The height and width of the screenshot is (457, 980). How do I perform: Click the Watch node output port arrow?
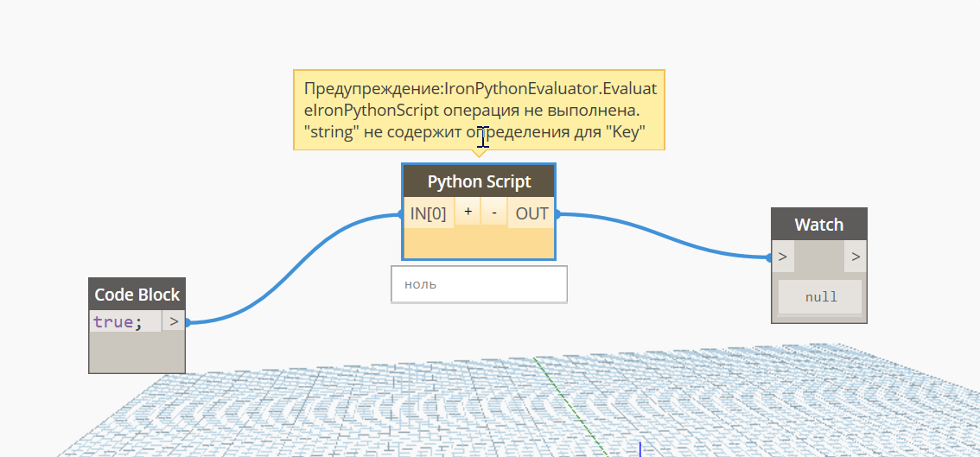(x=856, y=257)
